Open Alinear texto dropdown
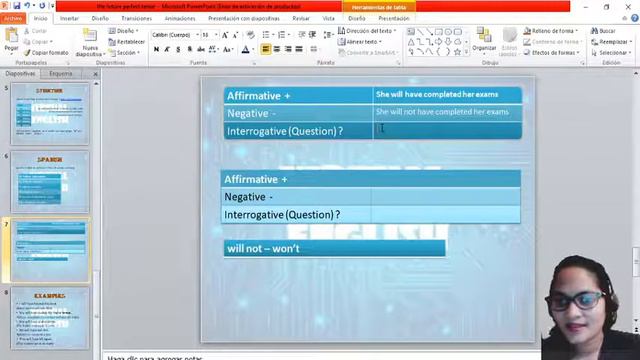This screenshot has height=360, width=640. (x=360, y=42)
